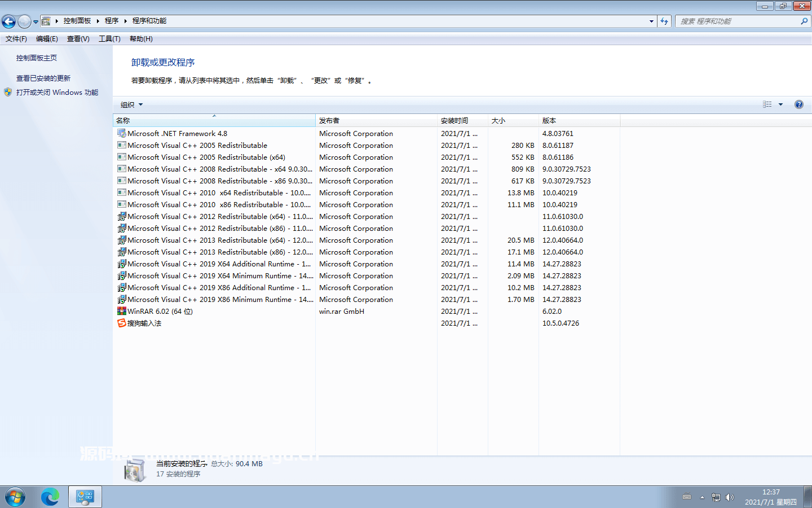Open help via the question mark icon
Viewport: 812px width, 508px height.
coord(799,104)
